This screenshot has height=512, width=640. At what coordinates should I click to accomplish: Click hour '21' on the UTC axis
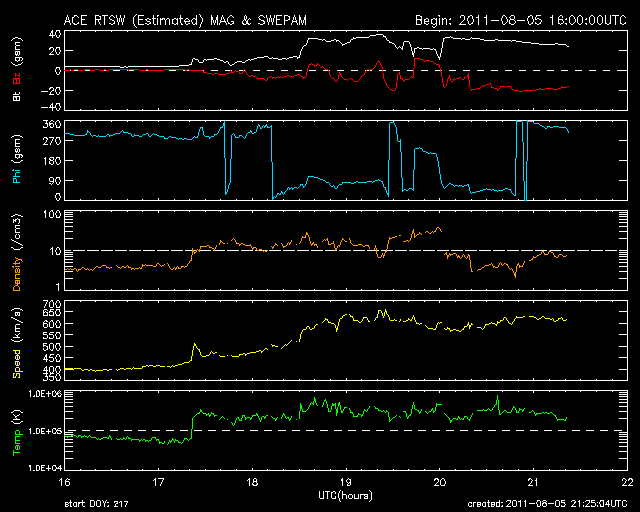[x=533, y=482]
